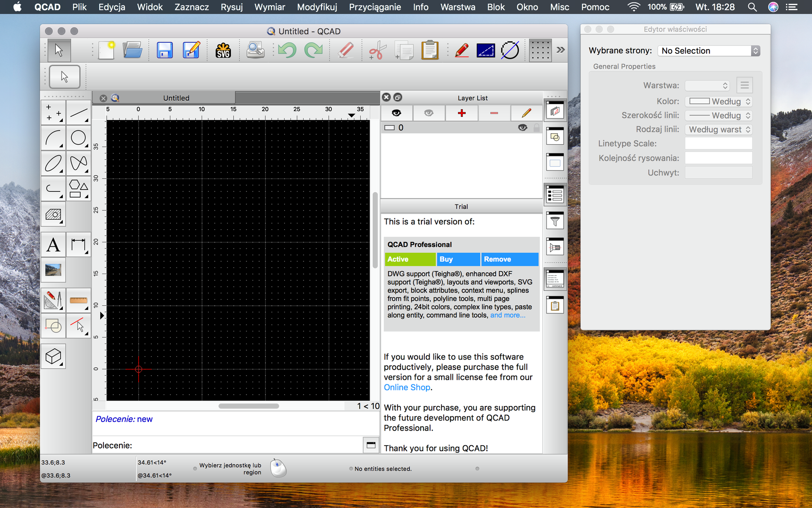Click the New drawing file icon
Screen dimensions: 812x508
[x=106, y=50]
